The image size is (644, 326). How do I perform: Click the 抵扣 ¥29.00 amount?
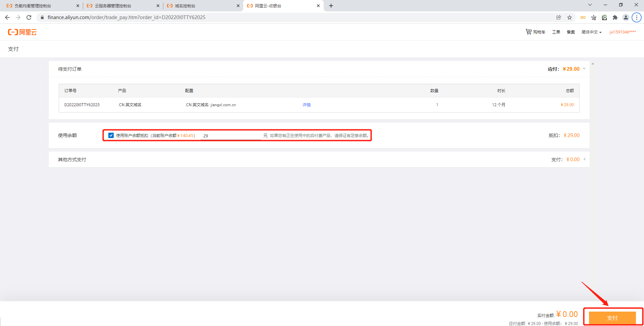point(572,135)
